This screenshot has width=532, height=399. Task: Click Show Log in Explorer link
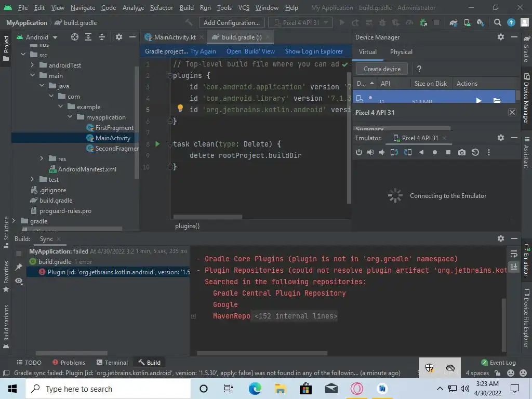coord(314,51)
